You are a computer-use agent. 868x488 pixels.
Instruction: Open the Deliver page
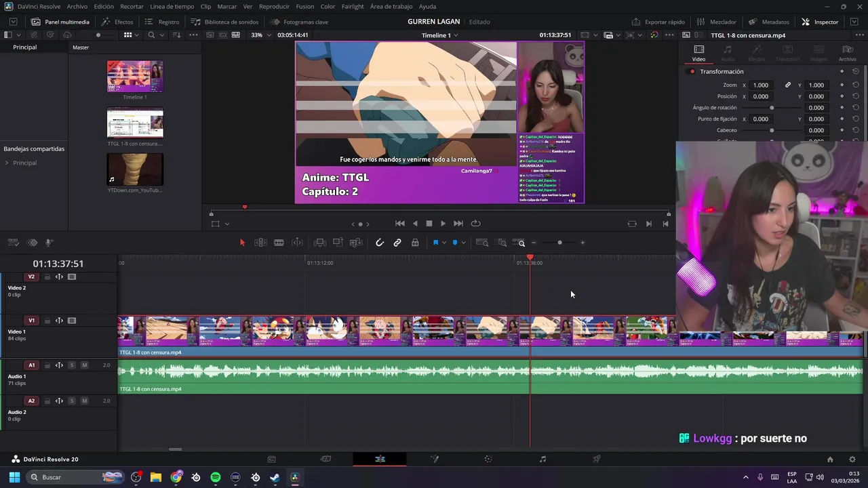point(597,459)
